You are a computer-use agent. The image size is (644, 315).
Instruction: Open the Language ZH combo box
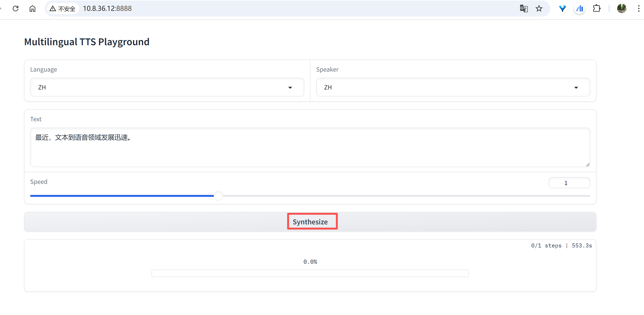pos(160,87)
